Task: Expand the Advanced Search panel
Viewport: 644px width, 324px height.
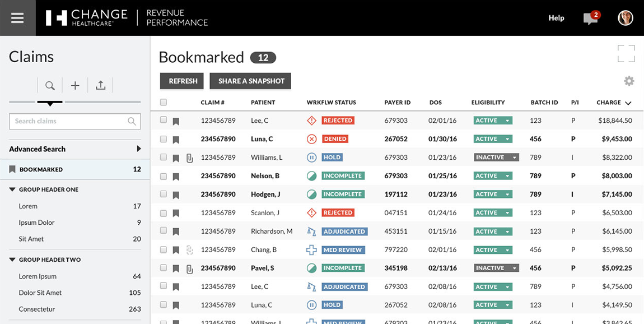Action: 138,149
